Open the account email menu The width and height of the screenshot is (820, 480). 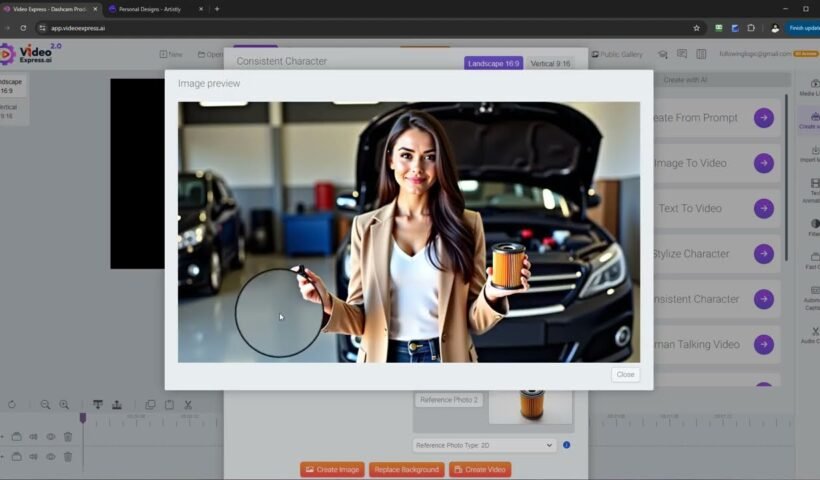coord(755,54)
